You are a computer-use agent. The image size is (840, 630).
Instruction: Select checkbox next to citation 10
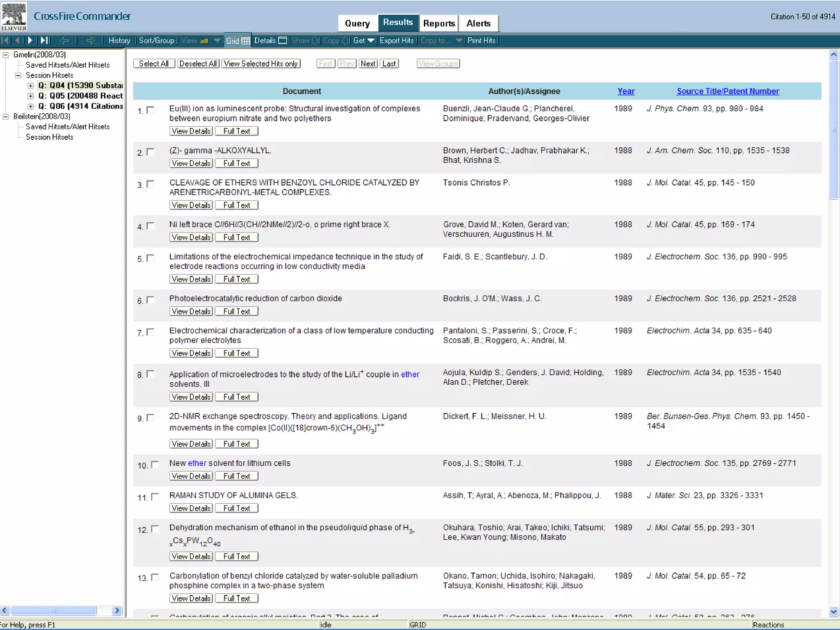coord(155,465)
